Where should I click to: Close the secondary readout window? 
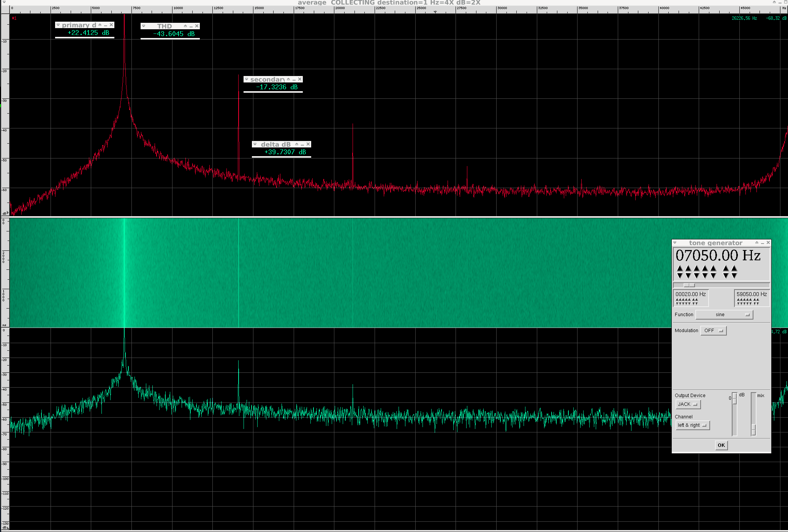[300, 79]
